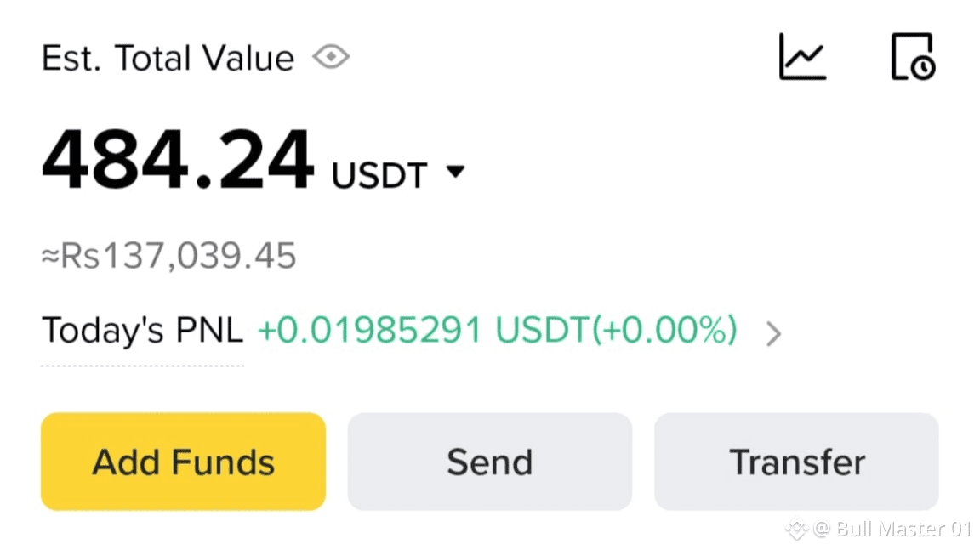Viewport: 980px width, 550px height.
Task: Click the (+0.00%) percentage text
Action: (664, 330)
